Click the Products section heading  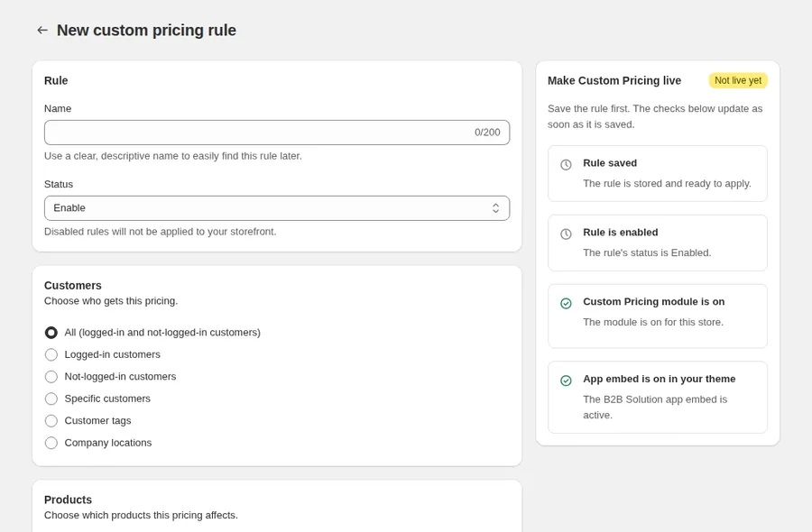(x=68, y=500)
